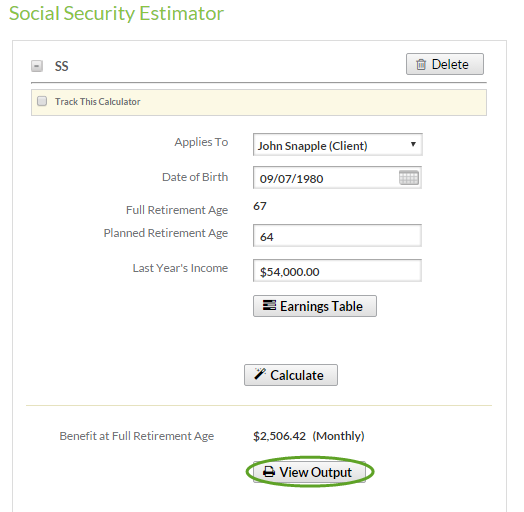
Task: Open the Date of Birth calendar icon
Action: pyautogui.click(x=409, y=177)
